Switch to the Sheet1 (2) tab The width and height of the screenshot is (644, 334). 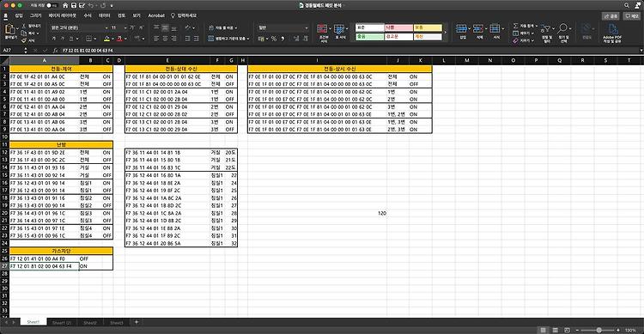(62, 323)
